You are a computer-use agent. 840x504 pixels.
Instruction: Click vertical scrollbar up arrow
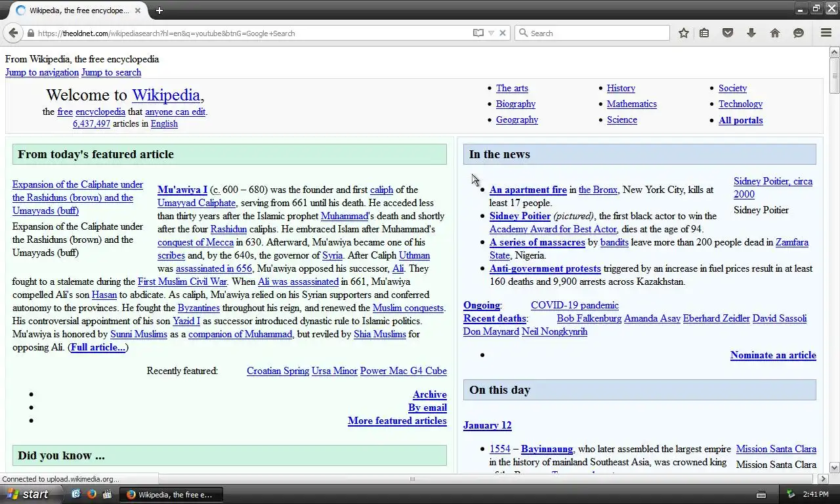834,51
